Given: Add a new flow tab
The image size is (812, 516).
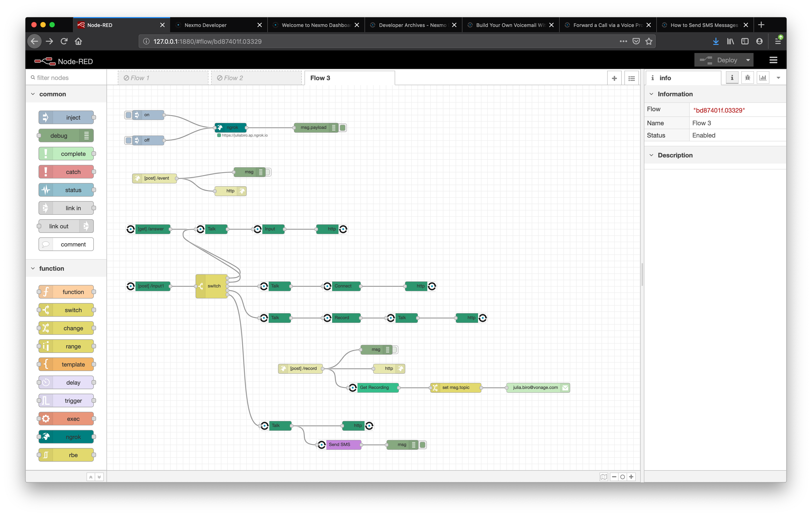Looking at the screenshot, I should pos(614,78).
